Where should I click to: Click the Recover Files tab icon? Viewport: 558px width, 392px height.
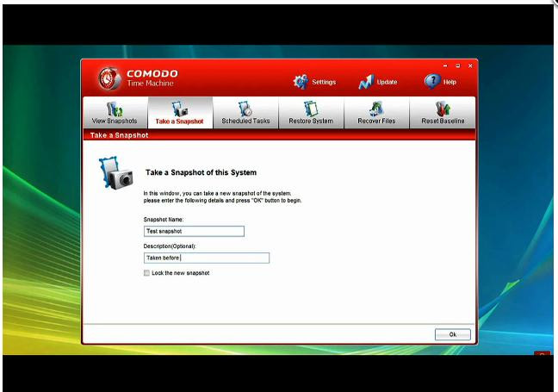[x=376, y=109]
